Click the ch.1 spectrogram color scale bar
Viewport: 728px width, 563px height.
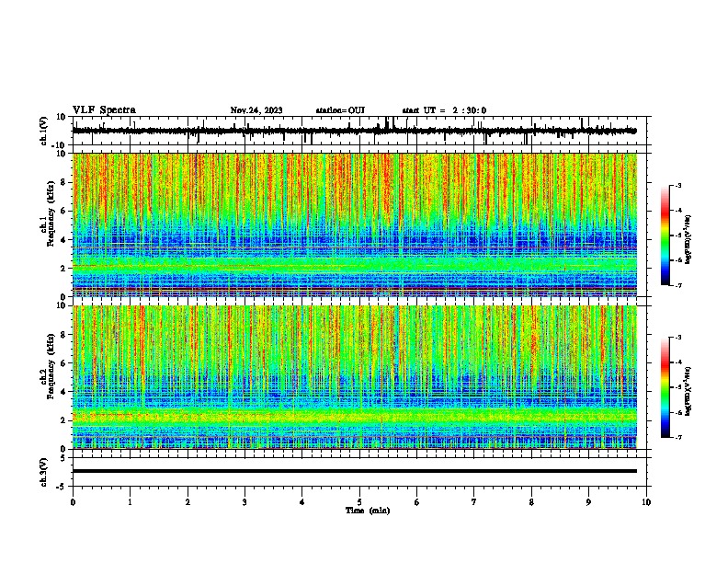(665, 236)
